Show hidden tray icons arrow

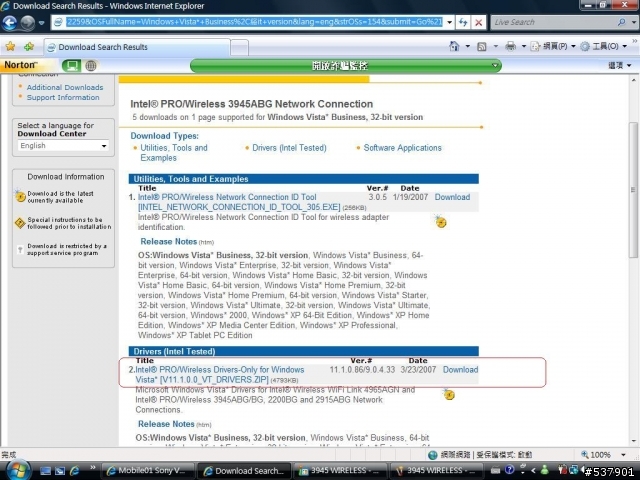(533, 471)
